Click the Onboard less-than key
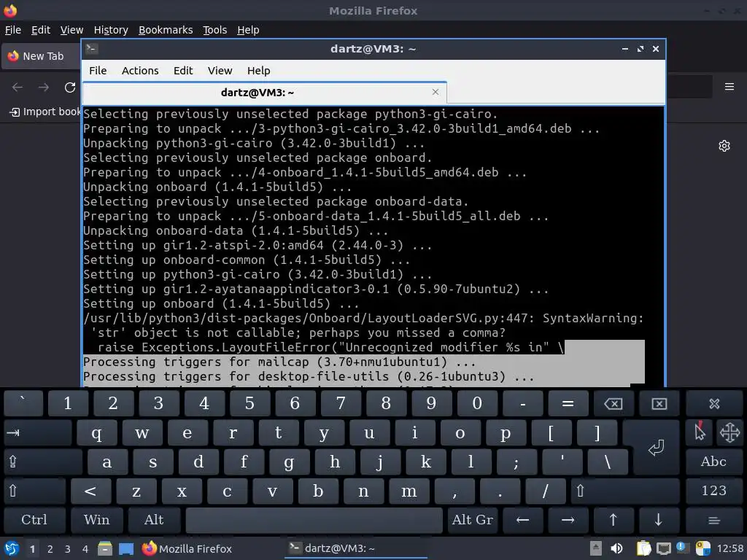The height and width of the screenshot is (560, 747). point(91,491)
